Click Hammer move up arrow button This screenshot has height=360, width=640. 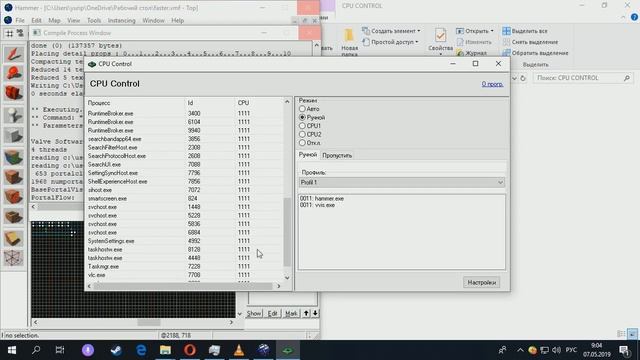(x=306, y=313)
